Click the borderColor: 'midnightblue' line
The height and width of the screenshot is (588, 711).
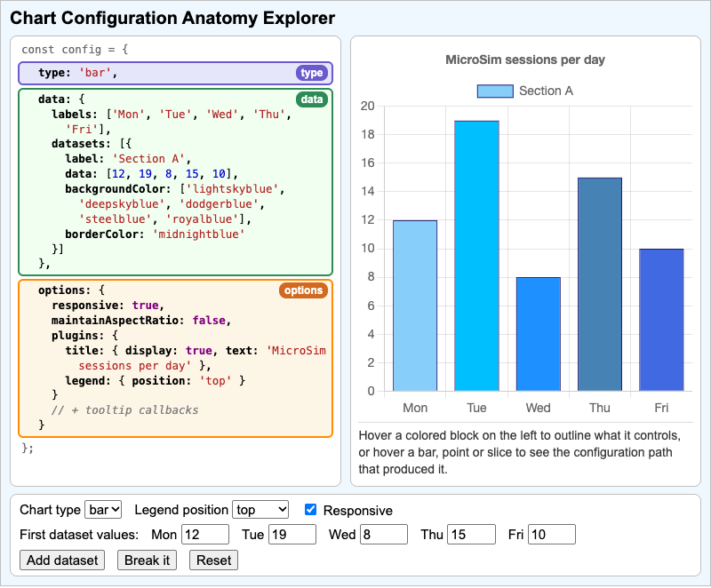point(155,234)
